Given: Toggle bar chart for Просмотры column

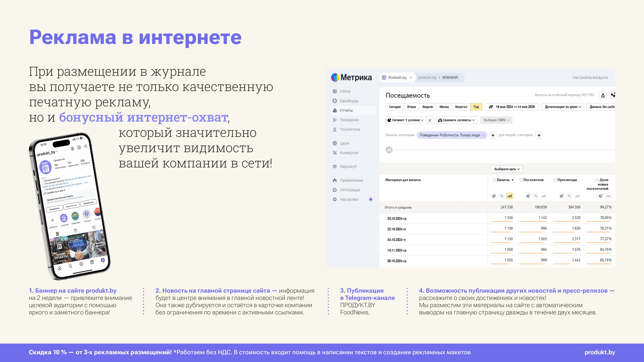Looking at the screenshot, I should pyautogui.click(x=577, y=196).
